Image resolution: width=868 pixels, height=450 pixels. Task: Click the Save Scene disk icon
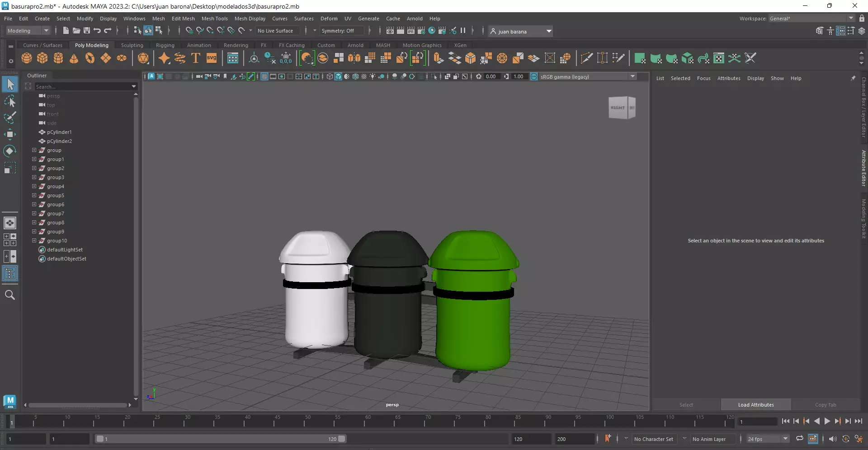[87, 30]
